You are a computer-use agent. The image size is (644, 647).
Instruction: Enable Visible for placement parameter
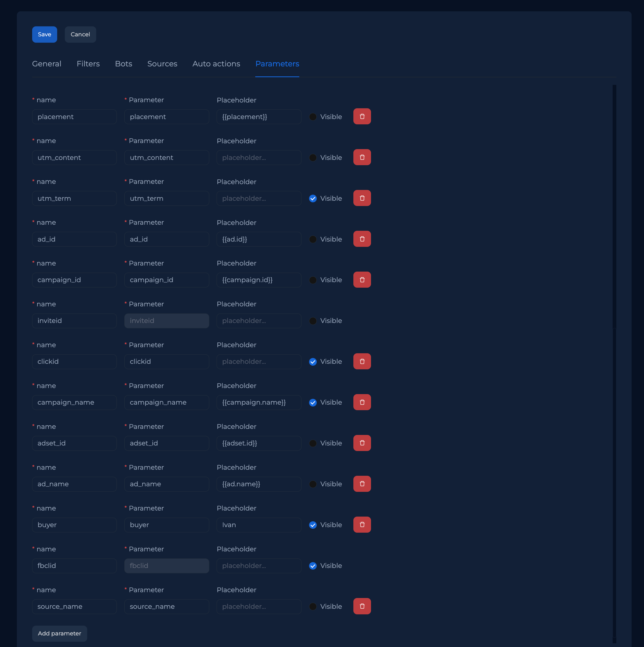313,117
